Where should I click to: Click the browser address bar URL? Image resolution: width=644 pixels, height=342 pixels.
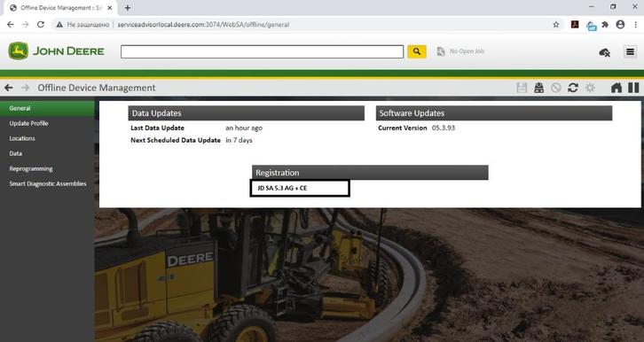point(203,25)
